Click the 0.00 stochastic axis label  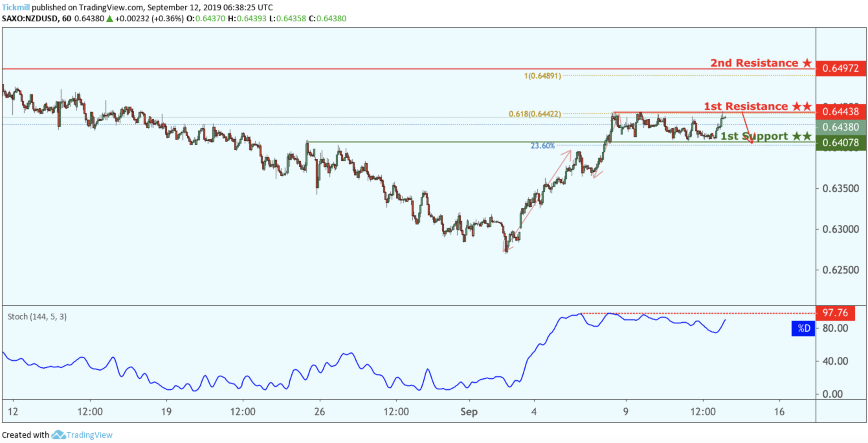click(x=833, y=394)
